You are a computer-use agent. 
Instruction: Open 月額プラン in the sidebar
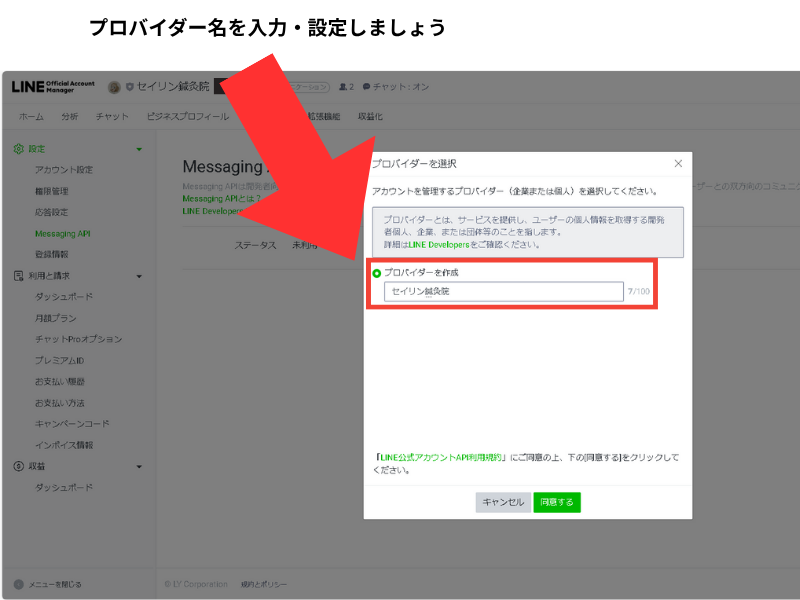pos(56,318)
